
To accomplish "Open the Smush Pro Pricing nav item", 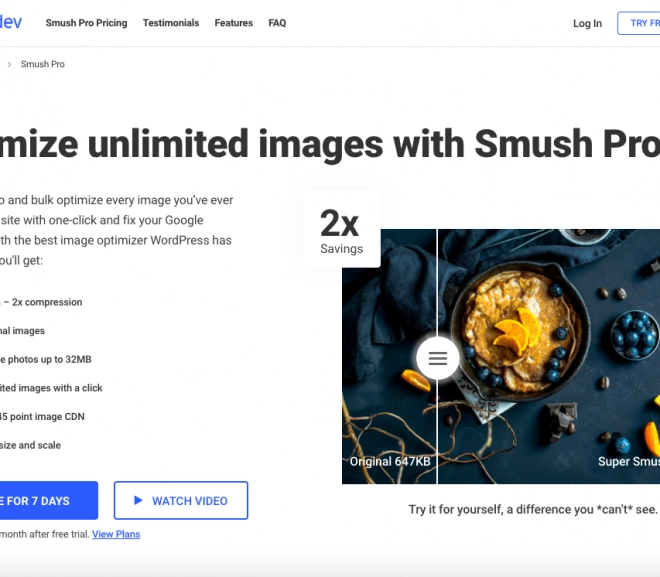I will [x=86, y=23].
